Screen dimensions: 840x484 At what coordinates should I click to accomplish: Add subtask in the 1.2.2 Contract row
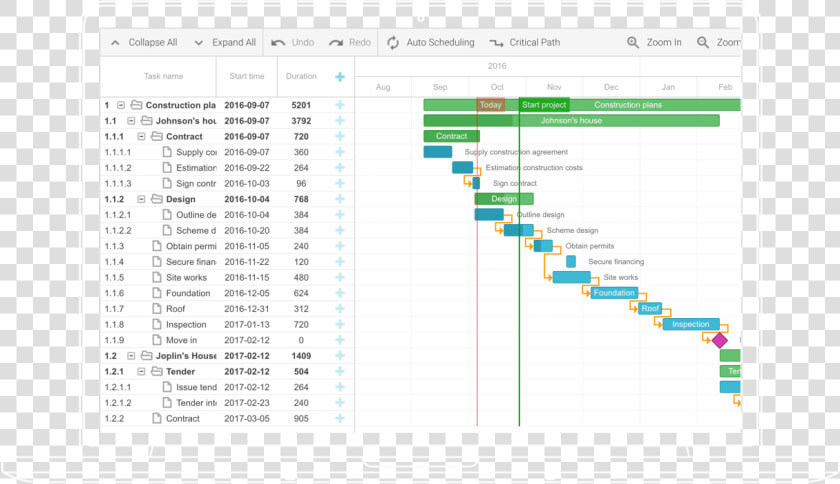pyautogui.click(x=340, y=419)
